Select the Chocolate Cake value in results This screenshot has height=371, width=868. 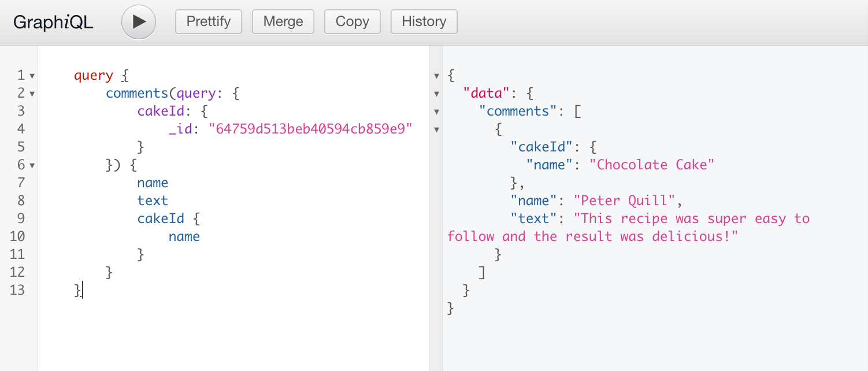(652, 165)
